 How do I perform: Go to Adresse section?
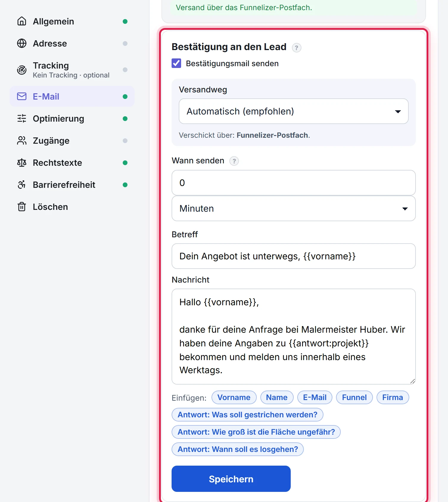(72, 44)
